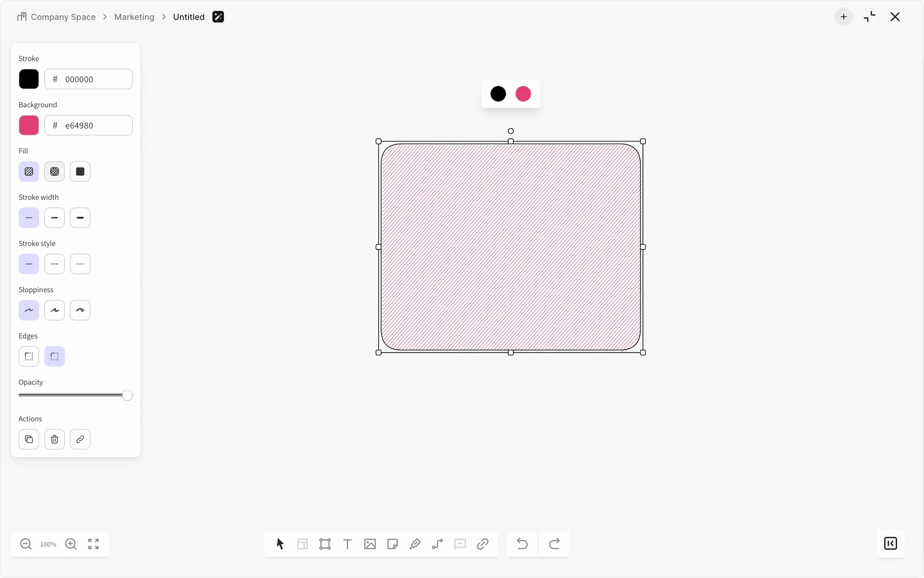The image size is (924, 578).
Task: Choose the solid fill option
Action: pos(80,171)
